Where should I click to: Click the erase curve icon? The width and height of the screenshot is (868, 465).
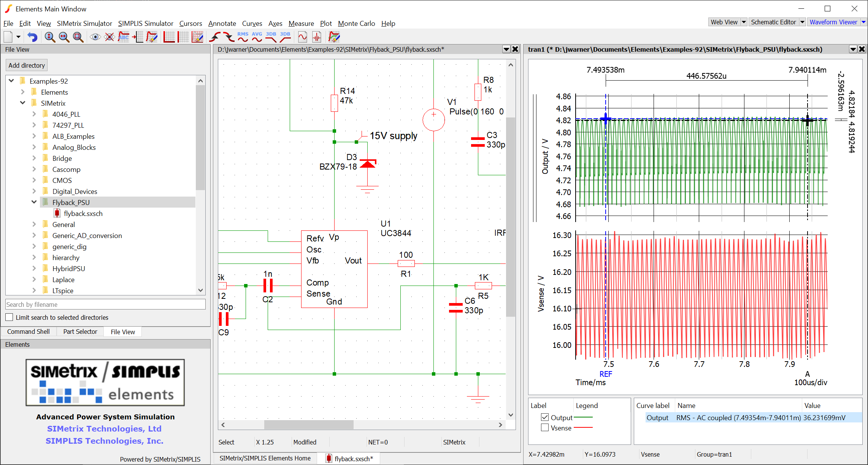pyautogui.click(x=152, y=37)
